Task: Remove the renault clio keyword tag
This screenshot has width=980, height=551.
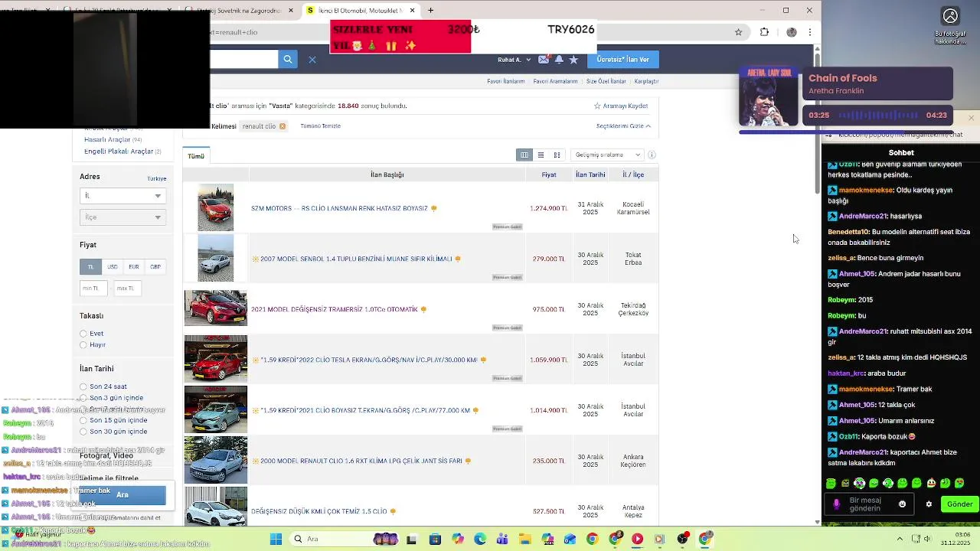Action: pyautogui.click(x=283, y=126)
